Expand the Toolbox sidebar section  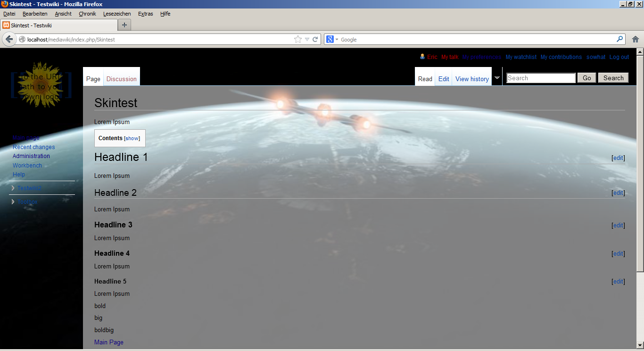27,202
